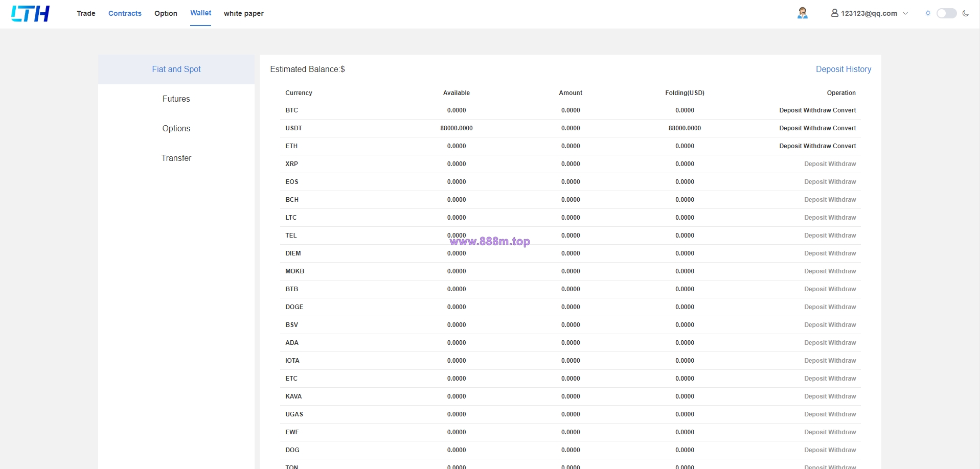This screenshot has height=469, width=980.
Task: Click Withdraw in the DOGE row
Action: click(842, 307)
